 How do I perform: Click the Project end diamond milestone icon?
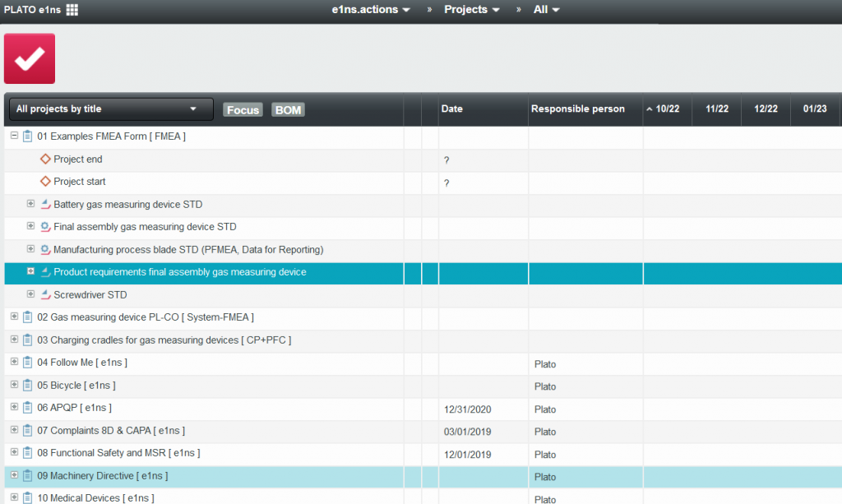(x=46, y=160)
